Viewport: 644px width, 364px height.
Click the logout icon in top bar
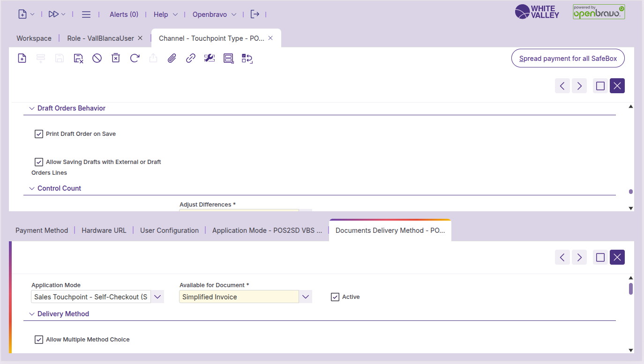pos(255,14)
